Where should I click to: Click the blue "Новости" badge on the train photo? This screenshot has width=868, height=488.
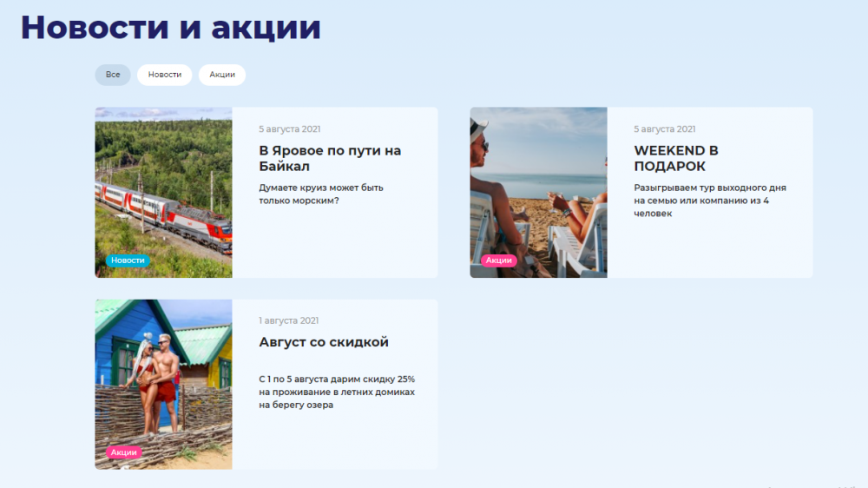[128, 260]
